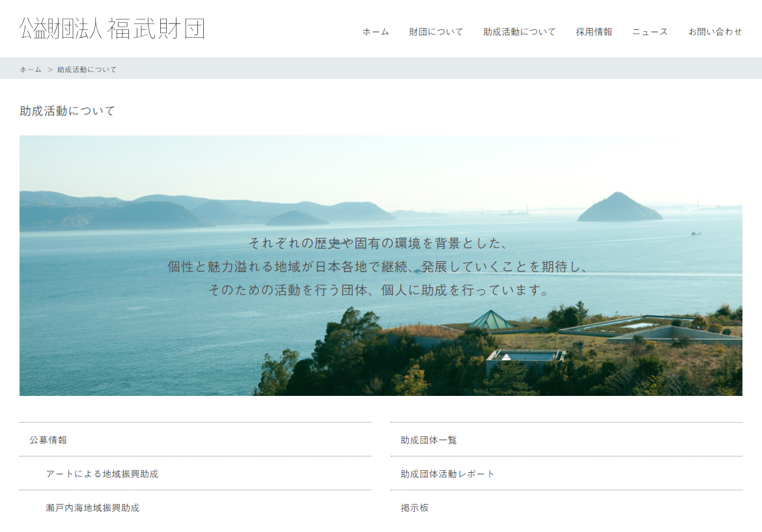Go to ホーム in top navigation
Screen dimensions: 762x532
[376, 32]
